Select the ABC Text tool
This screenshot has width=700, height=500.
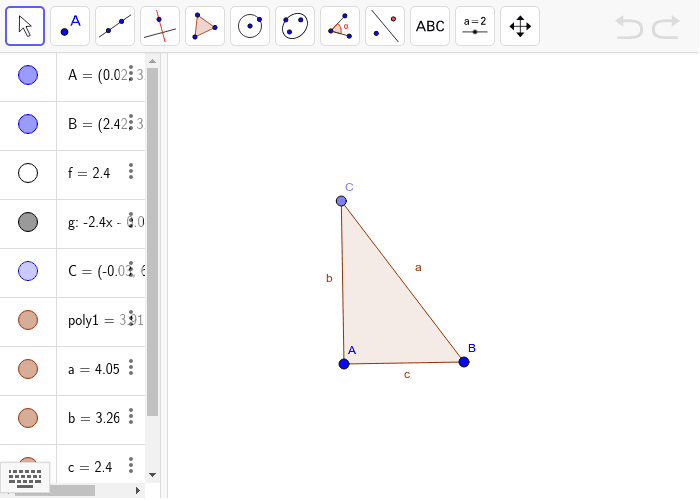point(430,26)
